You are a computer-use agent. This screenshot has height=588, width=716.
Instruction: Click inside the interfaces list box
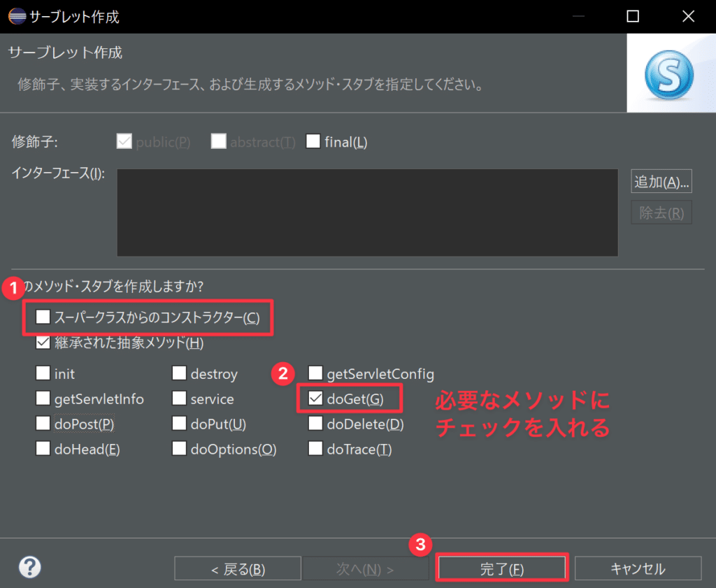point(367,213)
